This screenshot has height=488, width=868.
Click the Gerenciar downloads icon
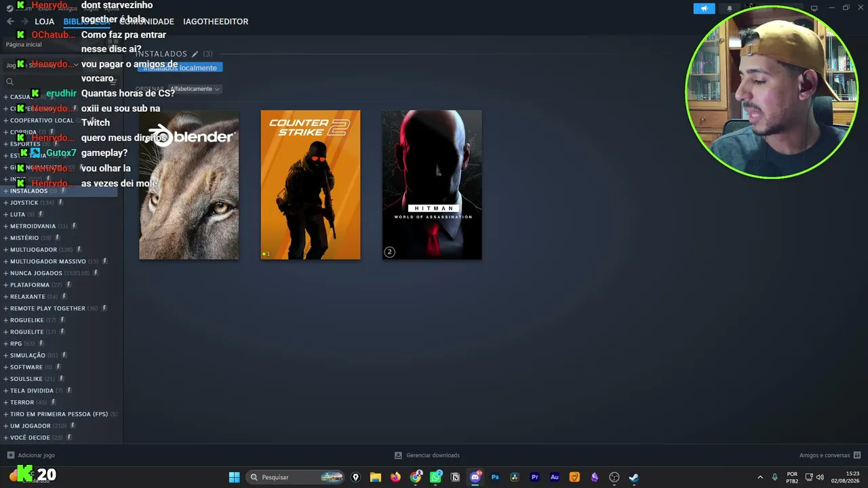(399, 455)
